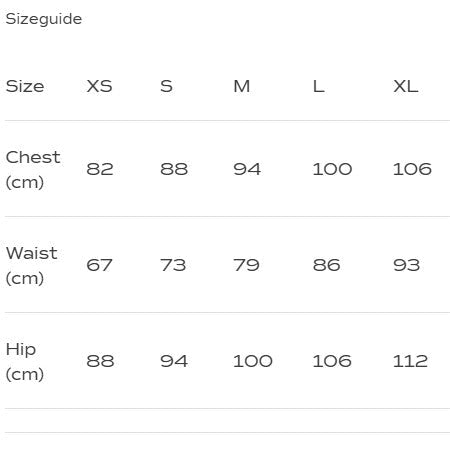Click the Waist (cm) row label
The width and height of the screenshot is (450, 450).
tap(32, 265)
